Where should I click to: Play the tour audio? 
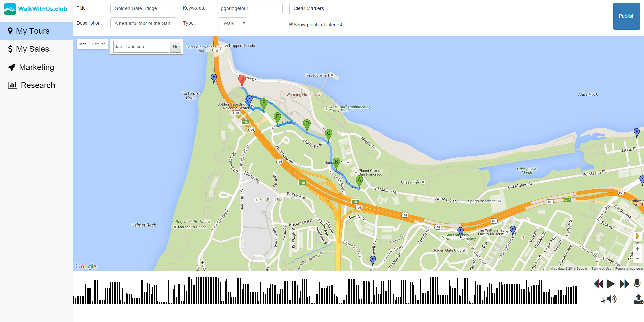(x=611, y=284)
